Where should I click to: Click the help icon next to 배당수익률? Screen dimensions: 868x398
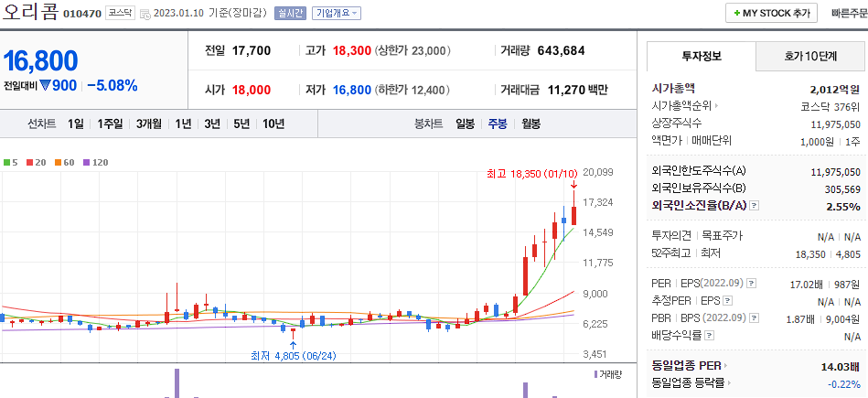710,336
